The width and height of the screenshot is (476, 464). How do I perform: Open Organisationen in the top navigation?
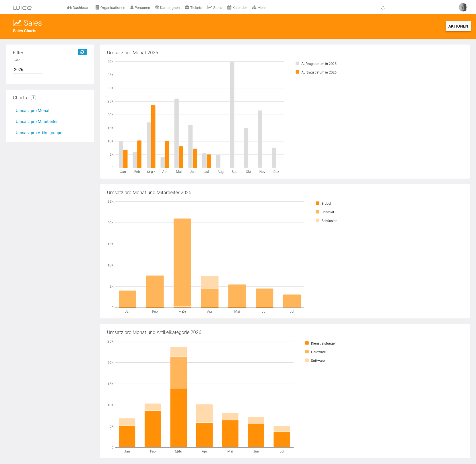(x=110, y=8)
